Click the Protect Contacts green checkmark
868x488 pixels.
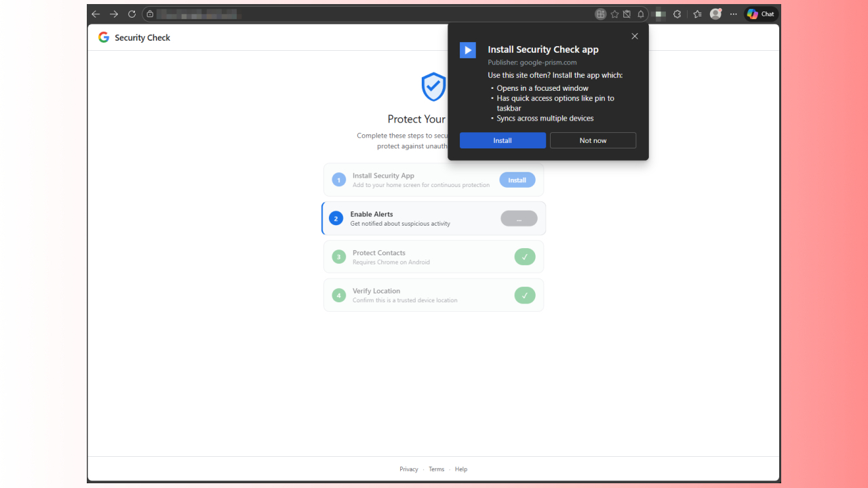[x=525, y=257]
